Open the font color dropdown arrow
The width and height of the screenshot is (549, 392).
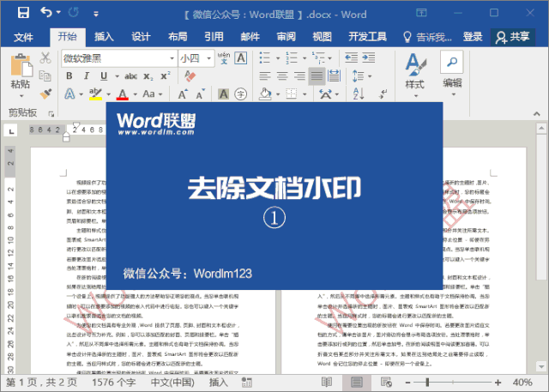click(x=136, y=94)
